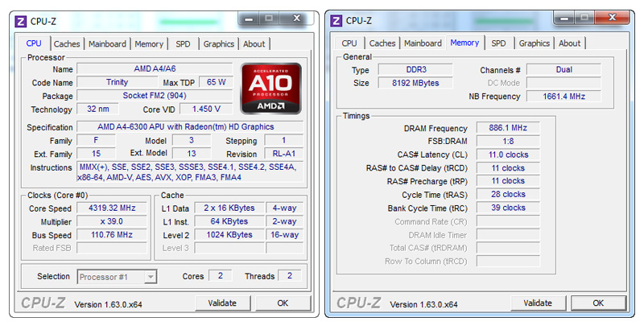644x334 pixels.
Task: Click the AMD A10 processor logo
Action: click(270, 89)
